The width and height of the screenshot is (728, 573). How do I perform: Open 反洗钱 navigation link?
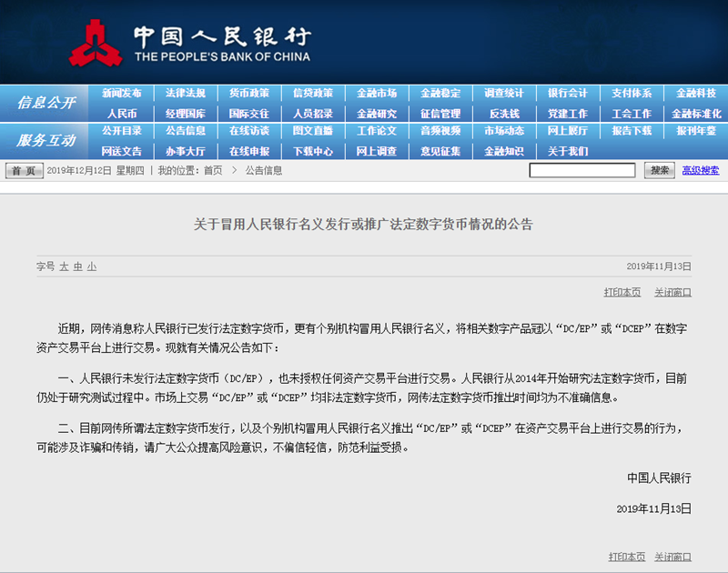point(504,114)
